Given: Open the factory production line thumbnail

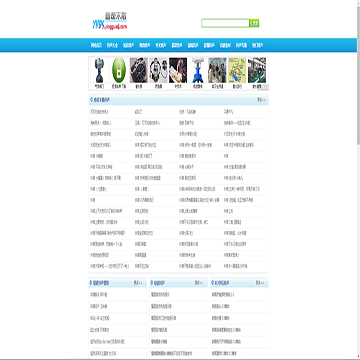Looking at the screenshot, I should click(257, 70).
